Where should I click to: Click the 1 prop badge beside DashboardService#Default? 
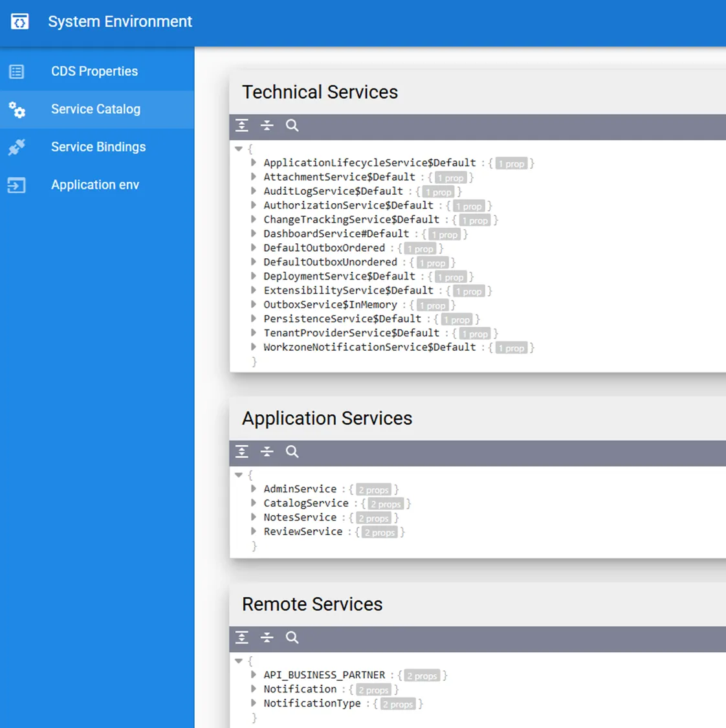pyautogui.click(x=445, y=234)
